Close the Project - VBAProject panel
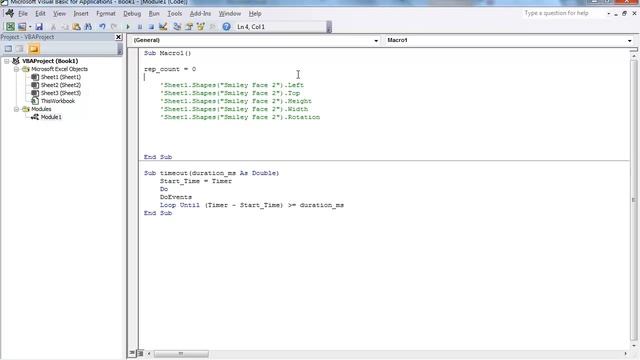640x360 pixels. [118, 37]
